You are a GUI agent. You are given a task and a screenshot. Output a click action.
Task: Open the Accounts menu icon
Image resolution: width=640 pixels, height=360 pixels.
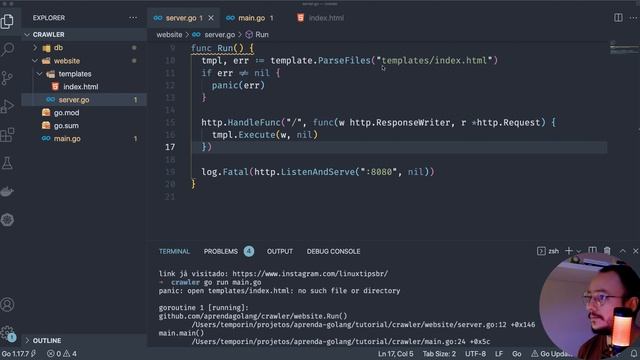pyautogui.click(x=7, y=304)
